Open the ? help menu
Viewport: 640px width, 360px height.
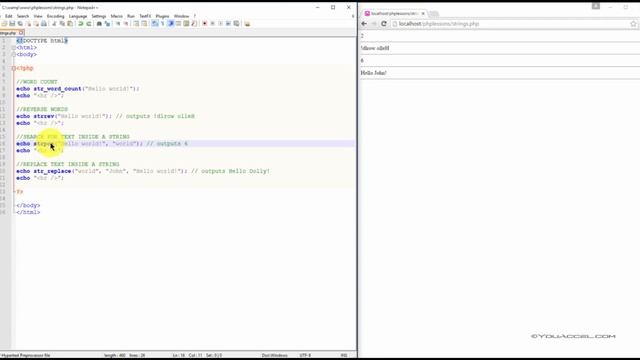coord(195,16)
